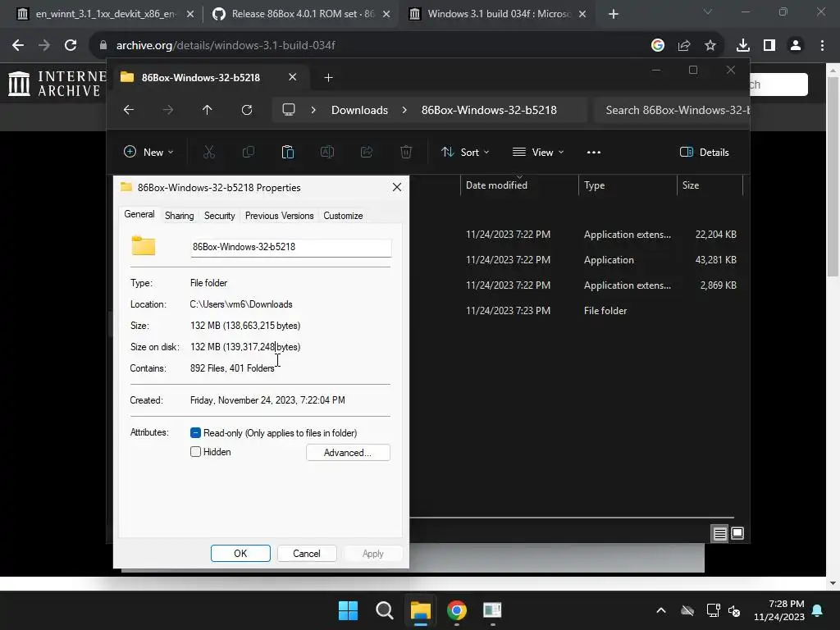The image size is (840, 630).
Task: Open the New dropdown in Explorer
Action: pyautogui.click(x=148, y=152)
